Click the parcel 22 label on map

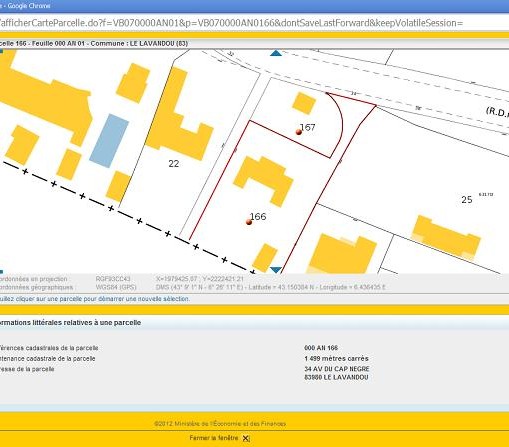click(174, 163)
